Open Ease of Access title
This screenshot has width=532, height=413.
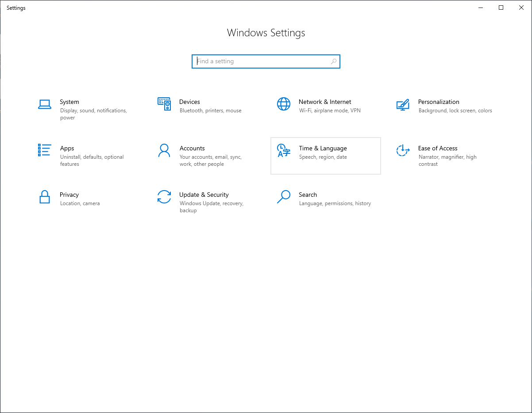(438, 148)
